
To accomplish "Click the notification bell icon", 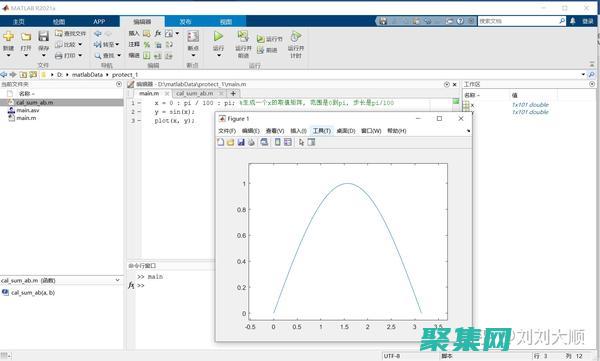I will point(572,21).
